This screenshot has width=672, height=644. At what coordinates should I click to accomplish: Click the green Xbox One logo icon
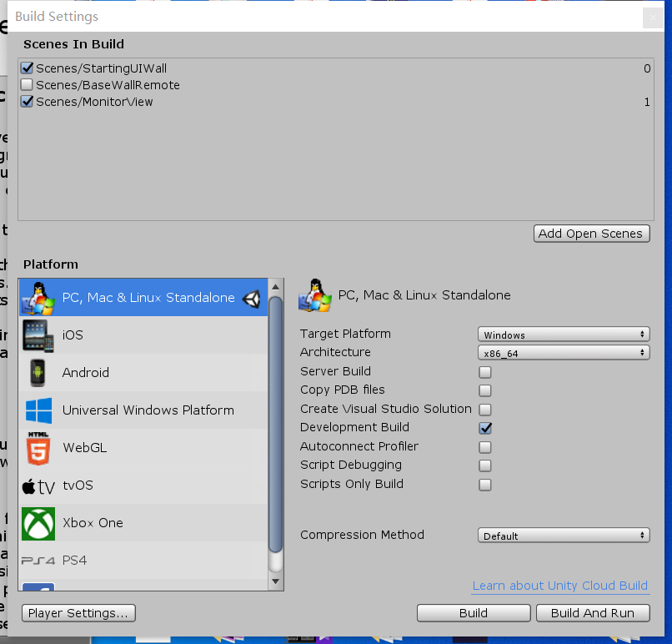coord(38,524)
